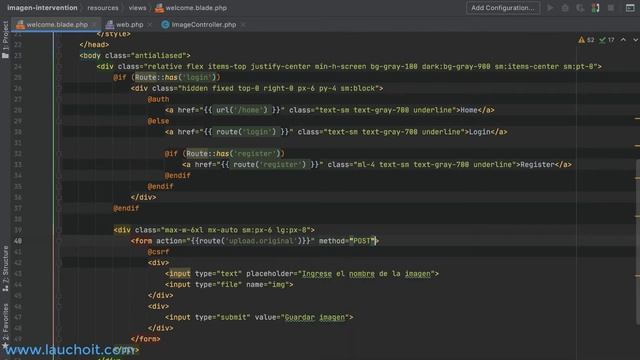Open Add Configuration dropdown
The image size is (640, 360).
click(503, 8)
